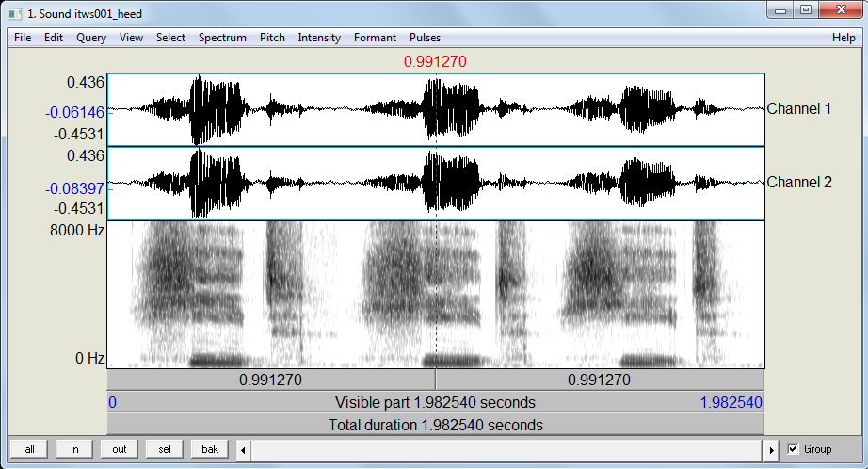
Task: Click the 0 Hz frequency label
Action: point(89,358)
